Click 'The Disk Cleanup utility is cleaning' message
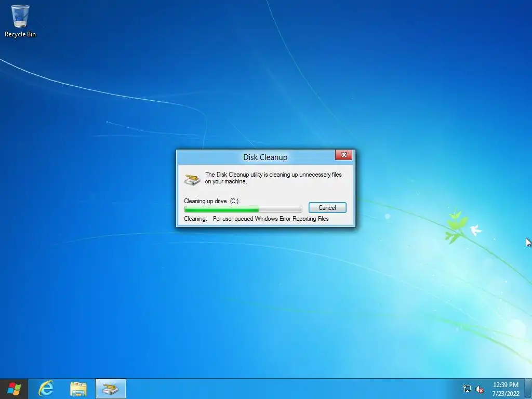The image size is (532, 399). [x=273, y=178]
